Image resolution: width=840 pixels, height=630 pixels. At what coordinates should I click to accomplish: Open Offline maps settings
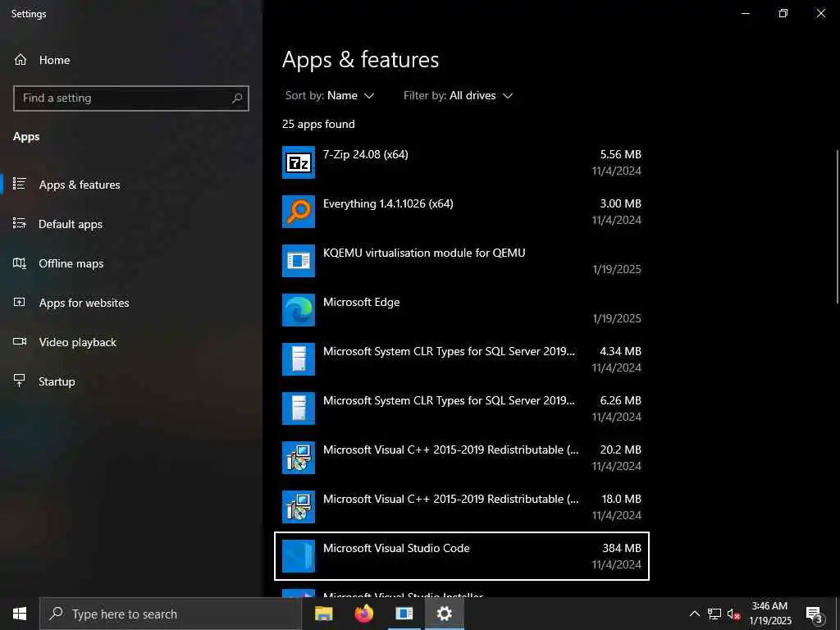[x=131, y=263]
